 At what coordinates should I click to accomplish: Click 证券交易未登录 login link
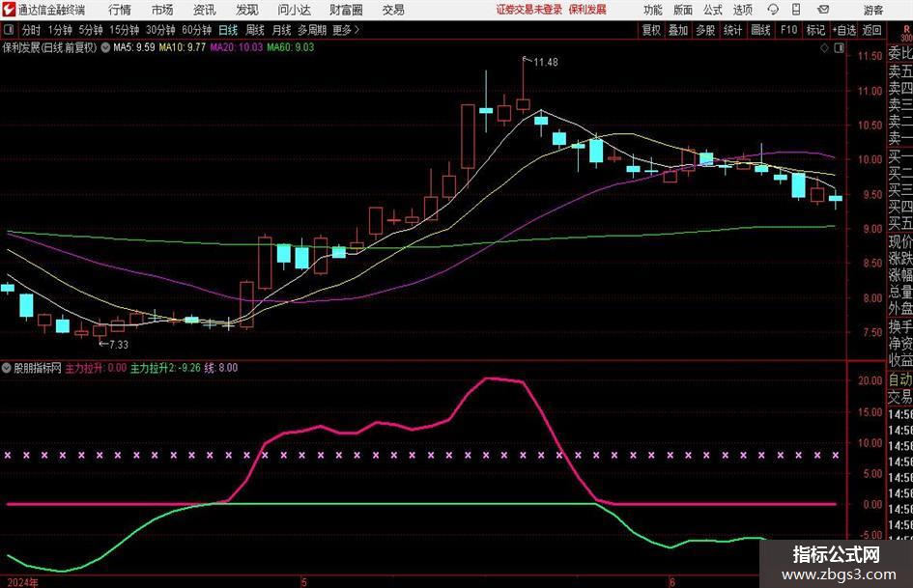(529, 10)
